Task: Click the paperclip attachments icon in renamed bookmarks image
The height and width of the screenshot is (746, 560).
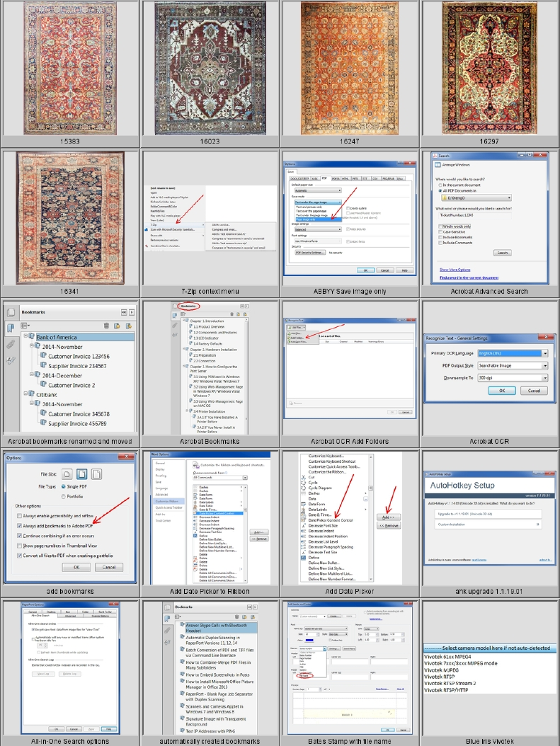Action: (x=11, y=345)
